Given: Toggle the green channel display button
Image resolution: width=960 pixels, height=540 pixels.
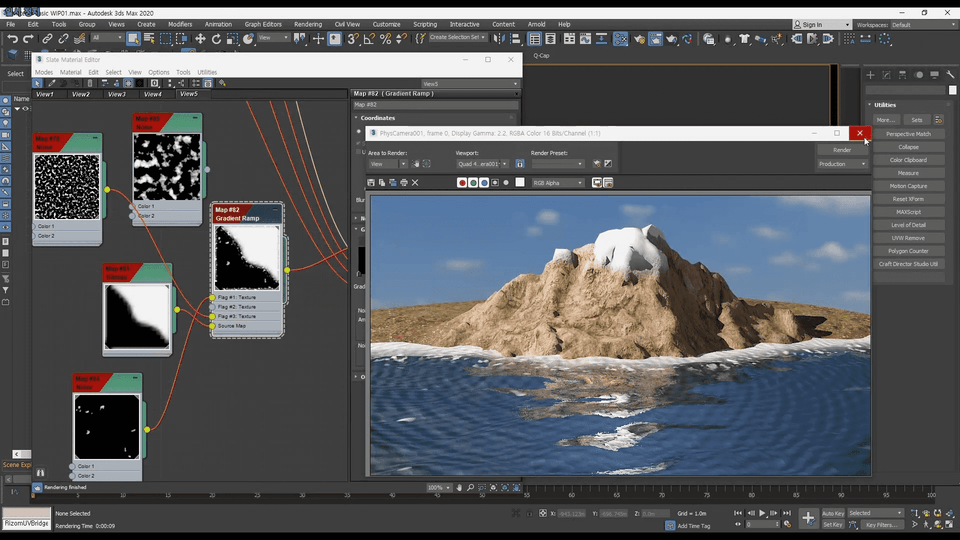Looking at the screenshot, I should pos(473,183).
